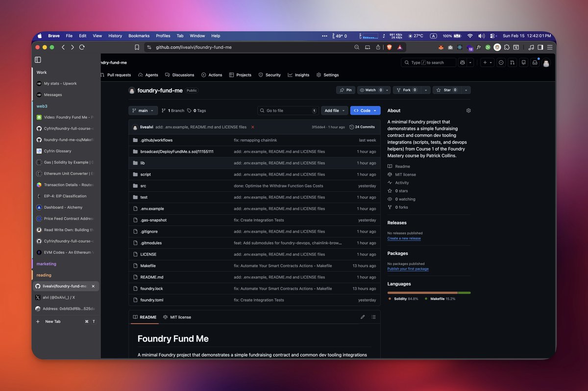
Task: Open the History menu in the menu bar
Action: point(115,36)
